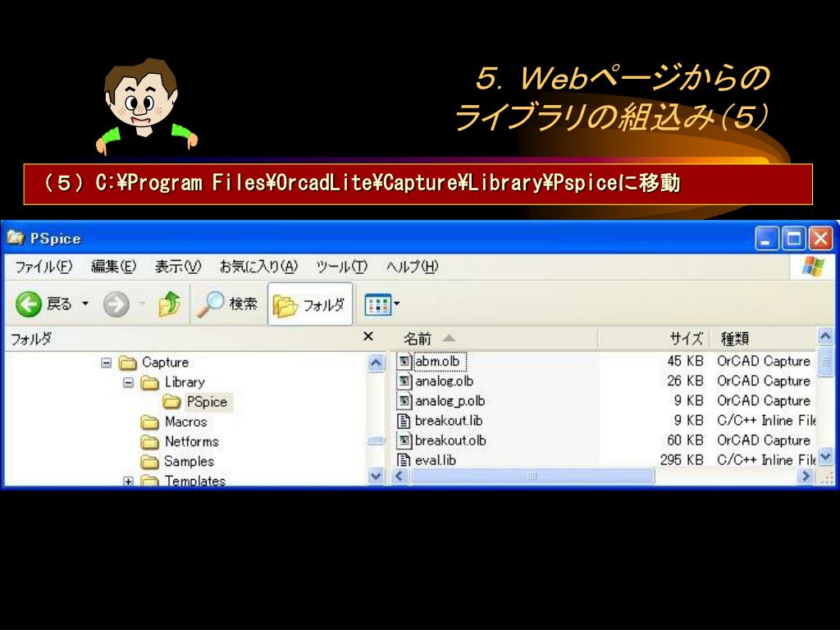
Task: Select the Macros folder in tree
Action: coord(186,422)
